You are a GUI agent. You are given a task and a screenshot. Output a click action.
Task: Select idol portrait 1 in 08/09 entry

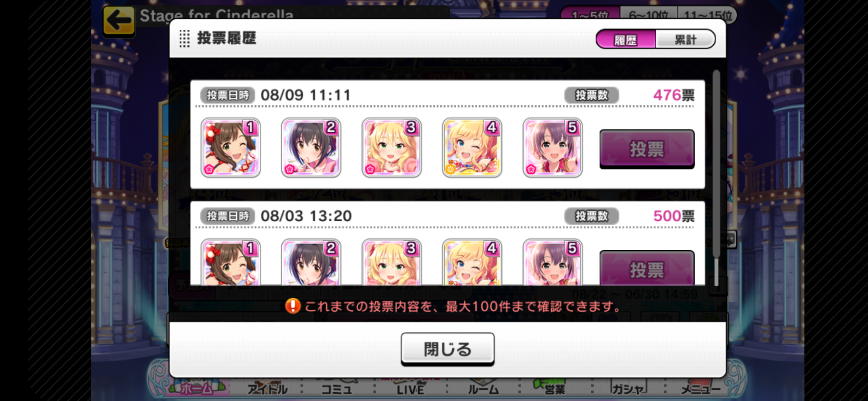point(230,148)
